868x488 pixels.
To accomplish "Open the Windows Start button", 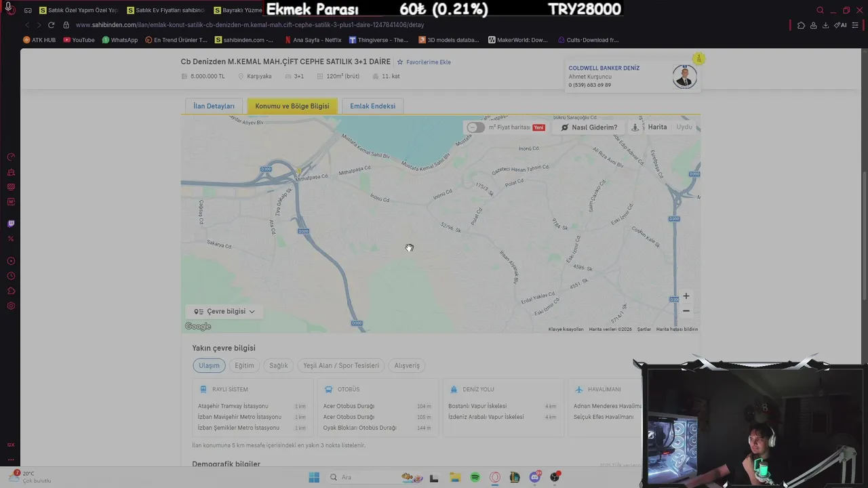I will click(314, 477).
